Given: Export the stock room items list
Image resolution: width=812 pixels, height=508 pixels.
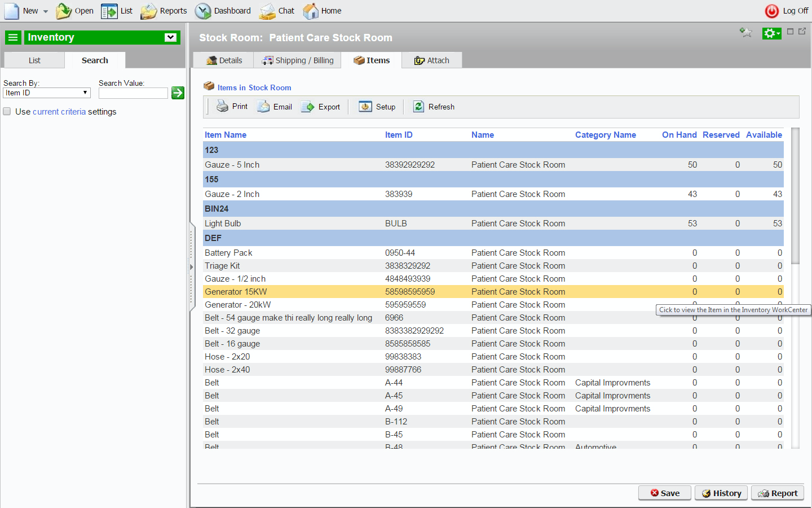Looking at the screenshot, I should point(320,107).
